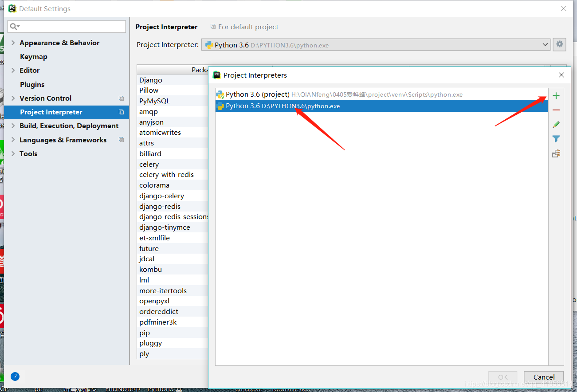Close the Project Interpreters dialog

pos(561,75)
